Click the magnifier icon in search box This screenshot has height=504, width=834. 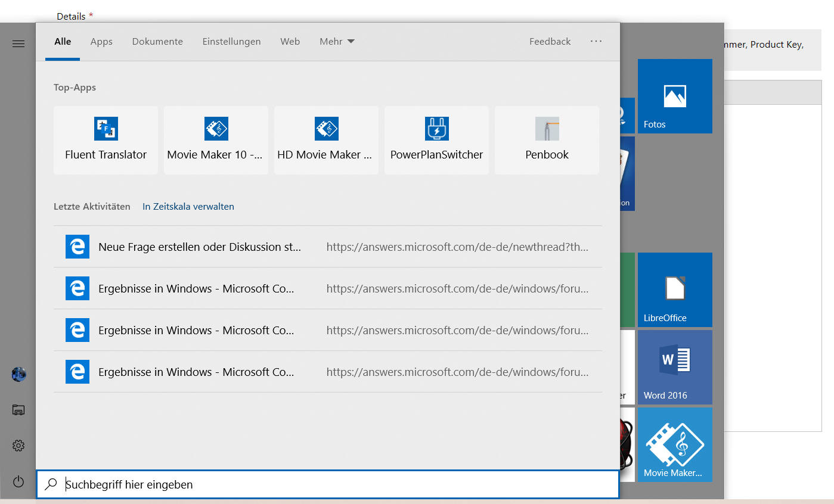51,484
